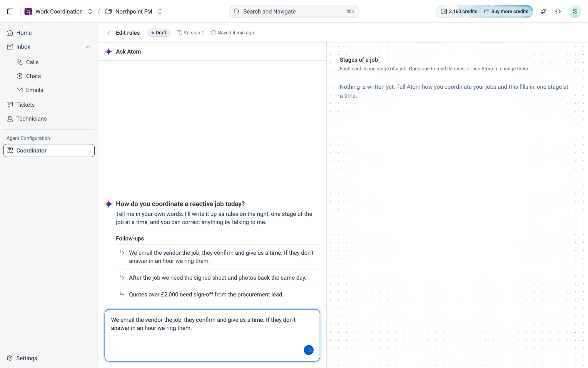Go back from Edit rules
This screenshot has height=368, width=588.
[x=109, y=33]
